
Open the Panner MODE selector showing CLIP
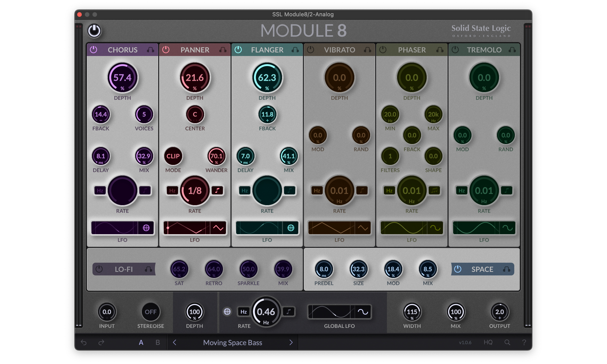pos(173,156)
